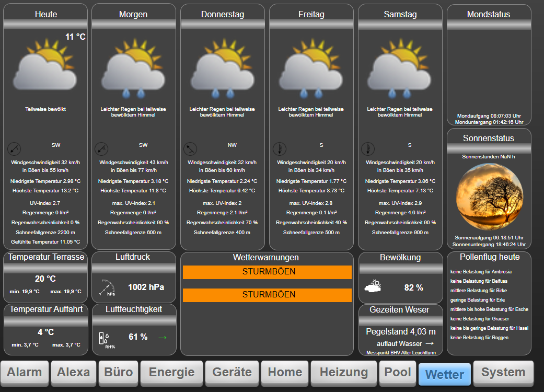This screenshot has width=544, height=392.
Task: Click the first STURMBÖEN warning banner
Action: coord(267,272)
